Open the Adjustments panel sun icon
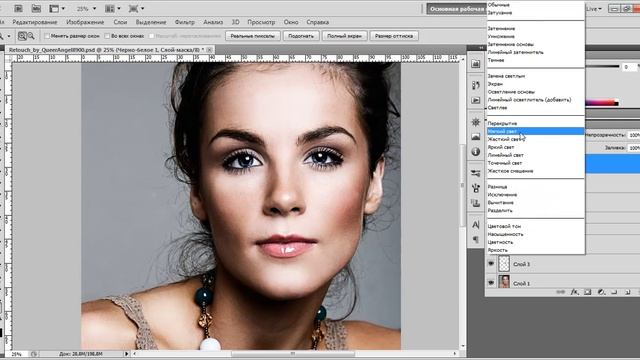Viewport: 640px width, 360px height. (476, 122)
